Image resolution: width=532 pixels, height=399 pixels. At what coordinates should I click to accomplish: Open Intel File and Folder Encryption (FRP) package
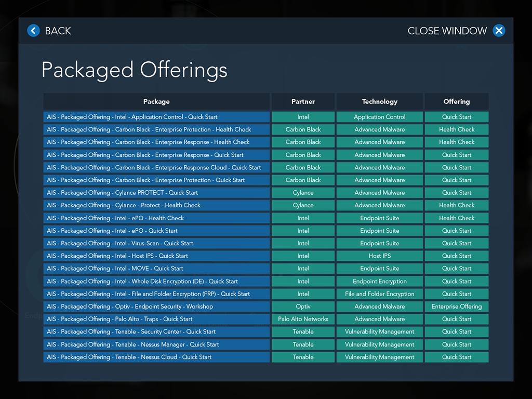[x=156, y=294]
